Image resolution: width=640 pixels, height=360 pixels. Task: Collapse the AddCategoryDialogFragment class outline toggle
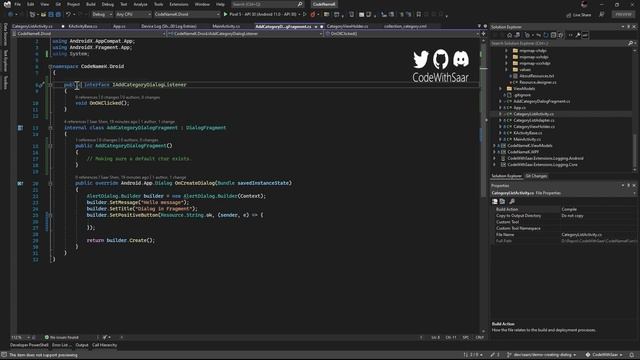coord(50,128)
